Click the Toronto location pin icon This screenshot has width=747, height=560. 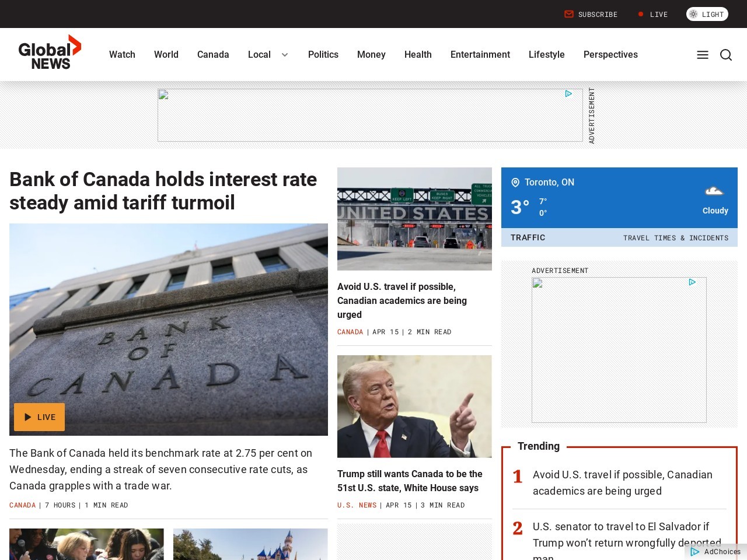click(x=515, y=183)
